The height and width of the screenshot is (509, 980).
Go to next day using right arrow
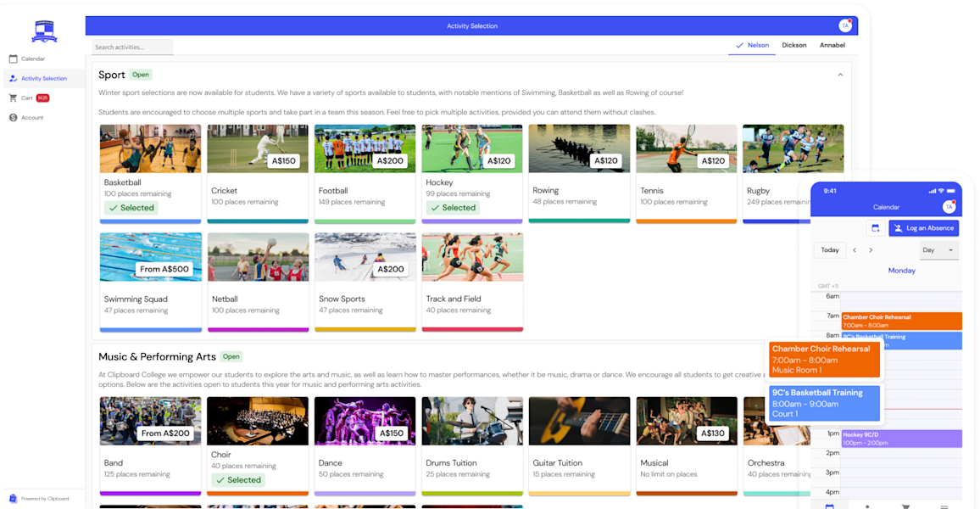[x=871, y=250]
